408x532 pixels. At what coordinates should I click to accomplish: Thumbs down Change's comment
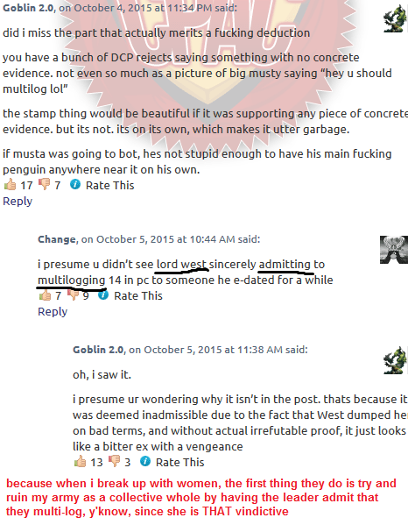tap(73, 294)
